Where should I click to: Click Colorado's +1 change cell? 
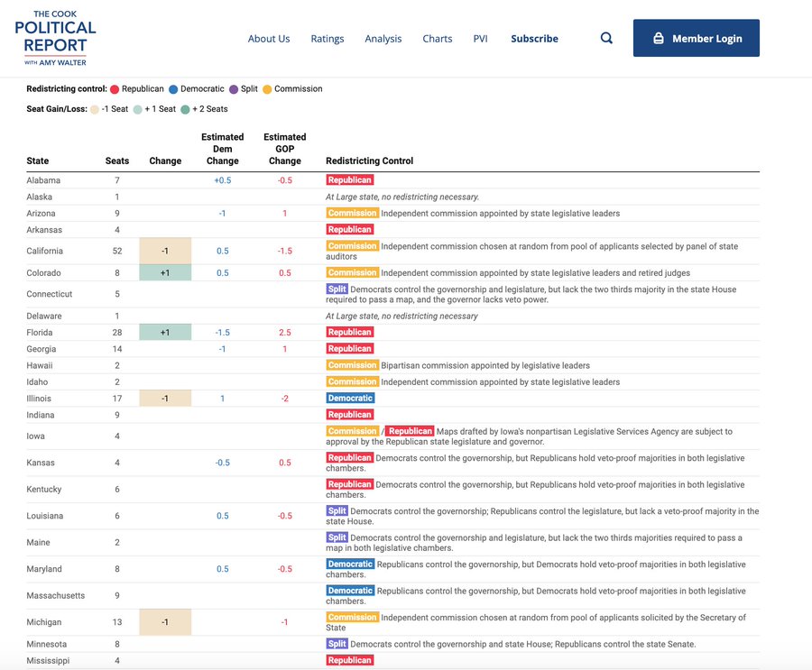tap(165, 273)
